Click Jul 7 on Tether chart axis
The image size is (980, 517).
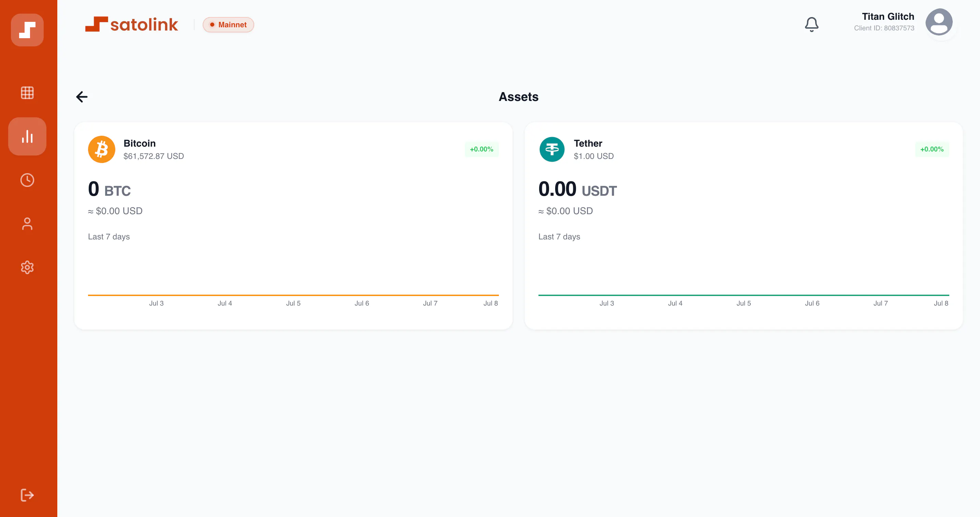pyautogui.click(x=881, y=304)
